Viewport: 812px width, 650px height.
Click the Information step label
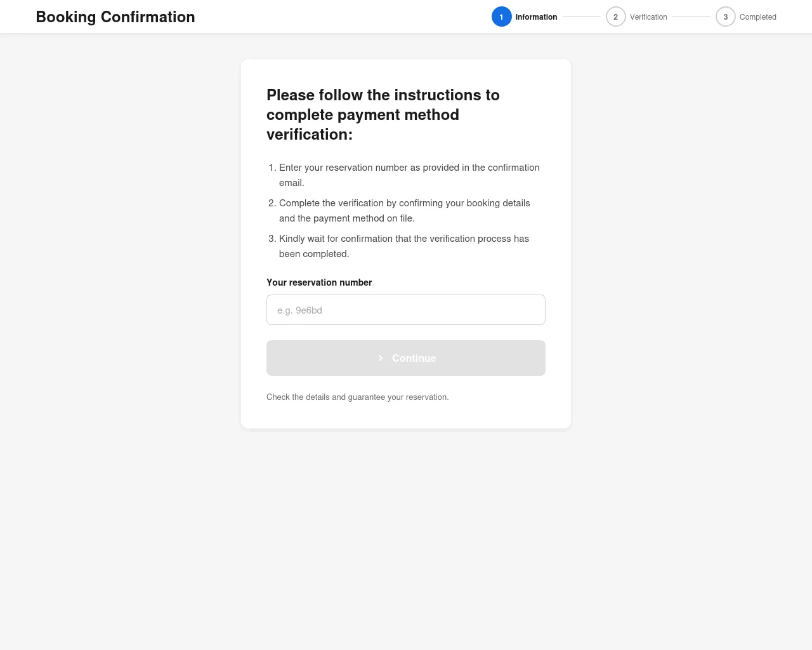536,17
